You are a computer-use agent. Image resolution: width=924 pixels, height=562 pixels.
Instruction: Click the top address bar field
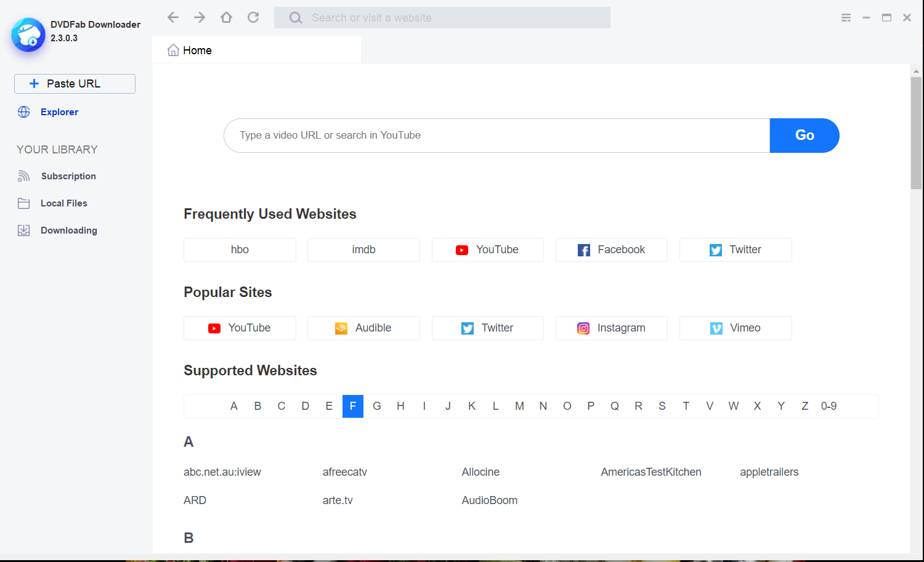(x=442, y=18)
